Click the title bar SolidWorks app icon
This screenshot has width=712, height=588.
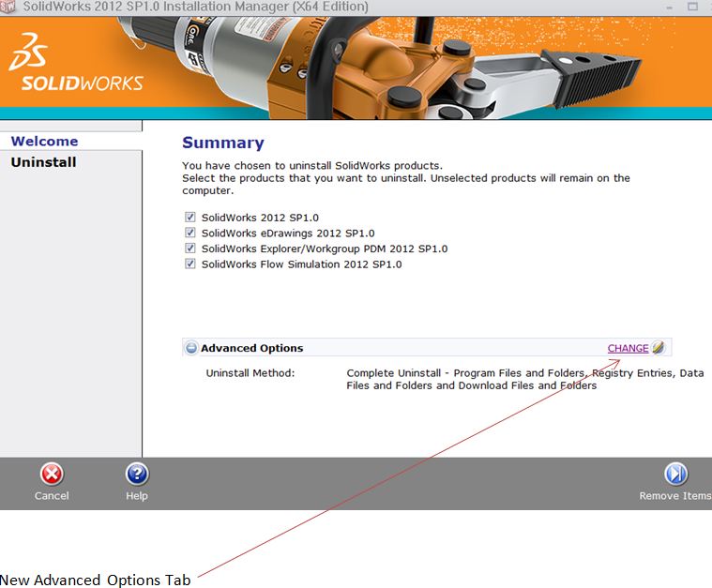[8, 7]
